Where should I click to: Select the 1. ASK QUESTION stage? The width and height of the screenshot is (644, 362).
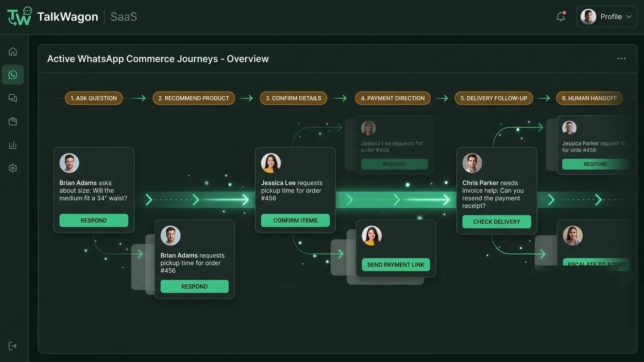(x=94, y=98)
